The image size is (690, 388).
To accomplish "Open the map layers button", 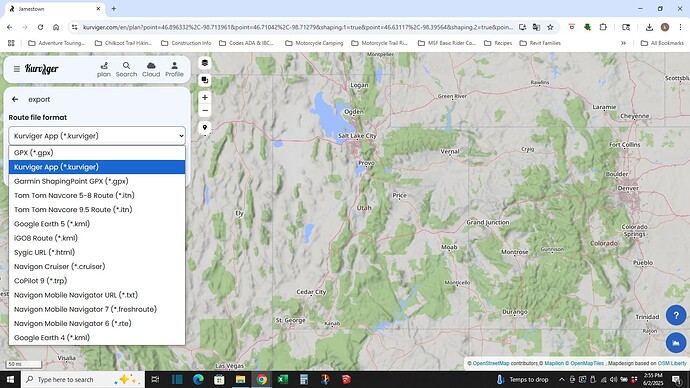I will pos(205,63).
